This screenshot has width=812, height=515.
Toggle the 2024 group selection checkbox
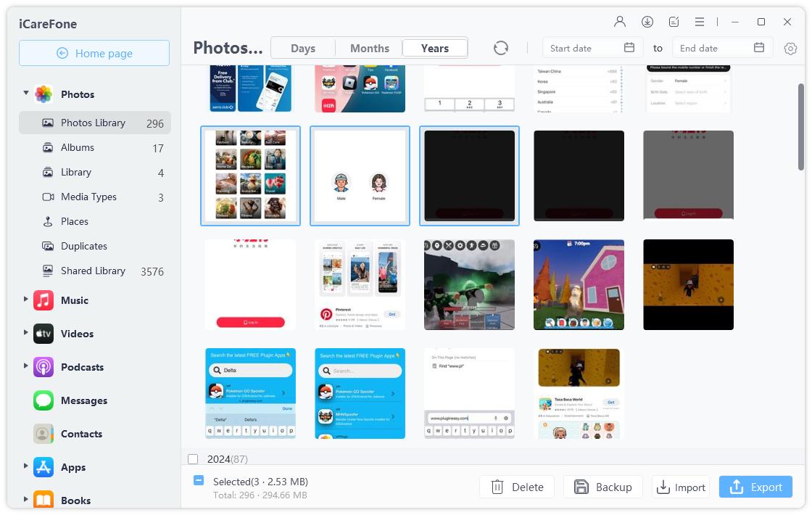pos(192,459)
